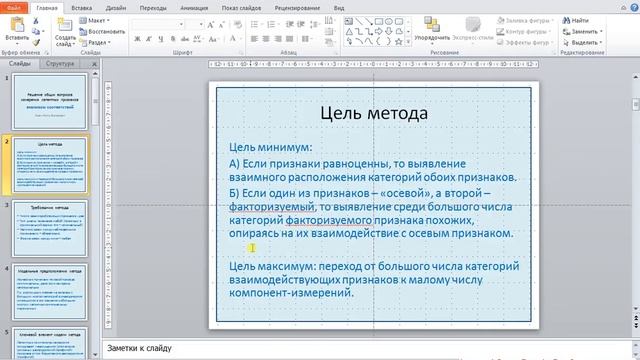Select the right arrow shape in gallery

(x=379, y=31)
